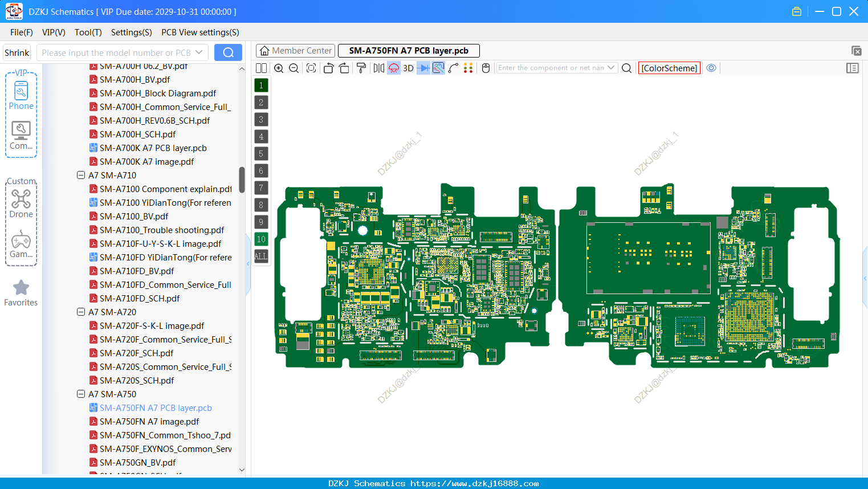Select the paint roller highlight tool
Viewport: 868px width, 489px height.
[x=361, y=68]
